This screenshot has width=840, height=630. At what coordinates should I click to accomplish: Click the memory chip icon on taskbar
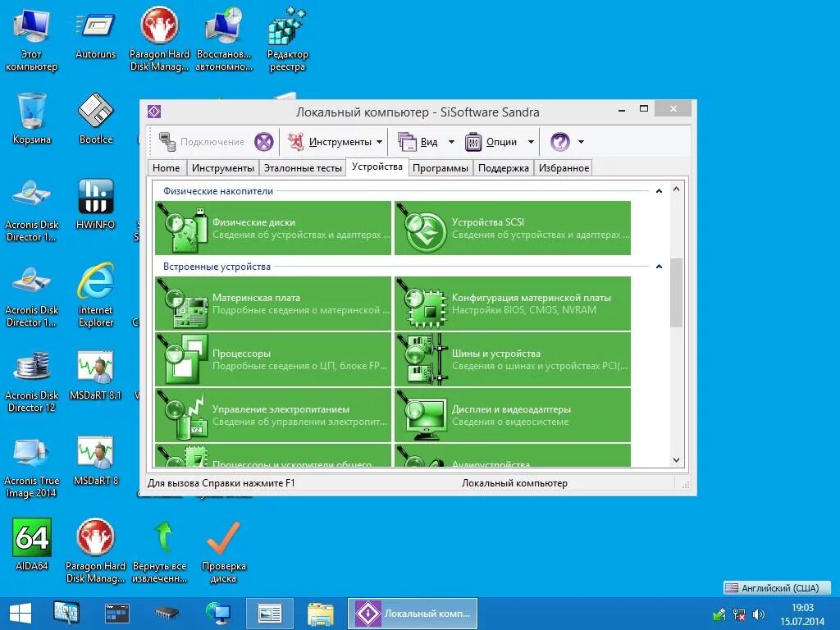click(x=167, y=614)
